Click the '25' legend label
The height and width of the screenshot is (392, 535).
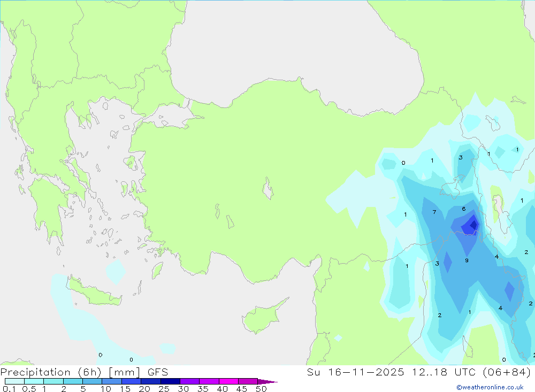click(164, 389)
